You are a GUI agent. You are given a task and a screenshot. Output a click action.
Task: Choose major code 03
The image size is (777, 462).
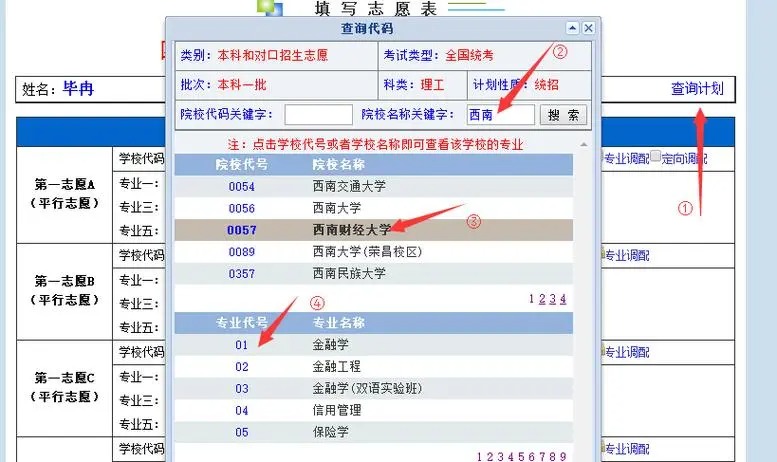pos(241,389)
